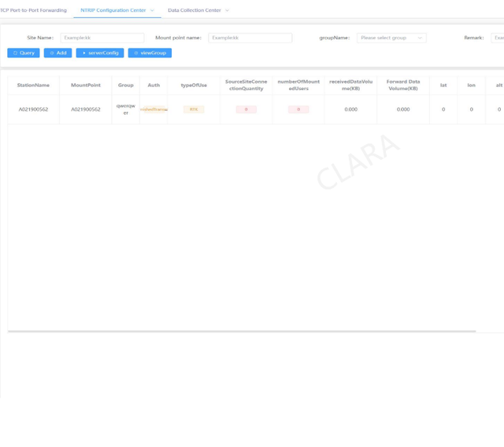Click the receivedDataVolume(KB) column header
Image resolution: width=504 pixels, height=447 pixels.
pyautogui.click(x=351, y=85)
